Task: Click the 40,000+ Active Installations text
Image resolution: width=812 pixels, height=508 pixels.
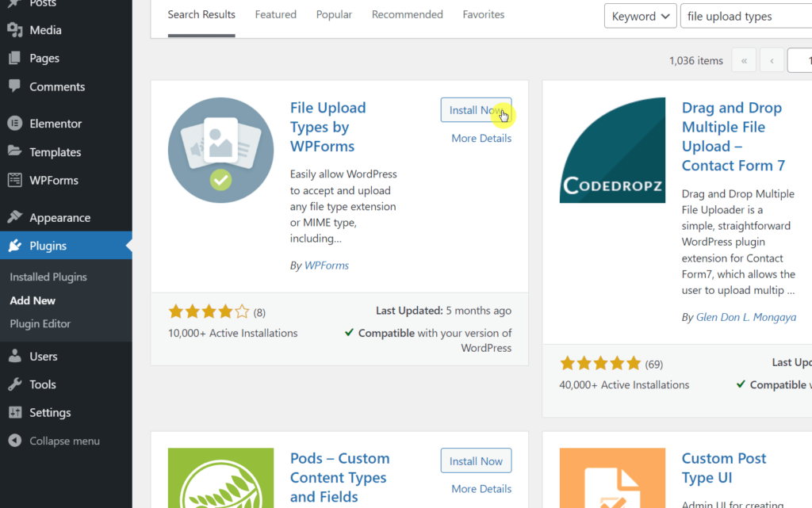Action: [x=624, y=384]
